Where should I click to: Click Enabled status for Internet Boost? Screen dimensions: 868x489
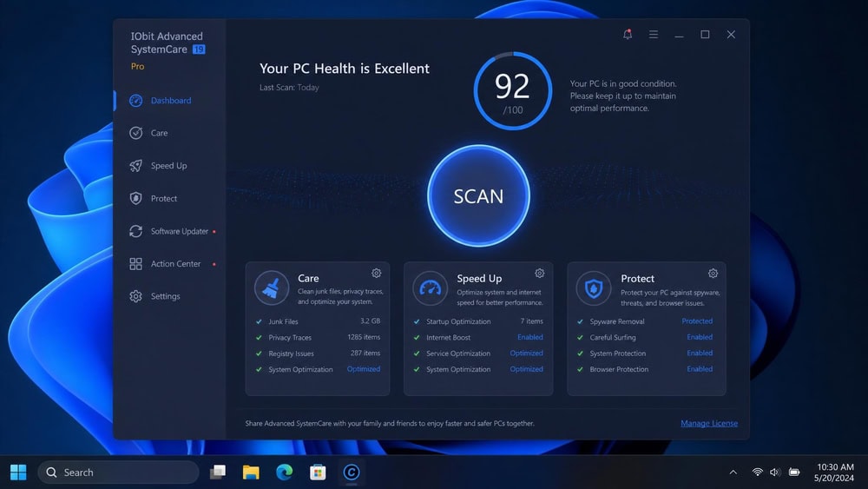coord(530,337)
